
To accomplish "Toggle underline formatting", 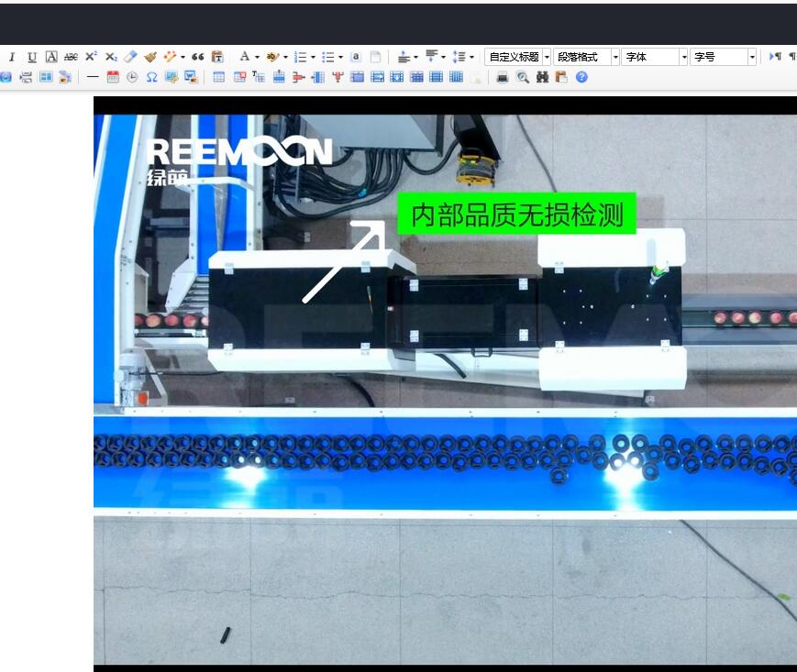I will [x=32, y=57].
